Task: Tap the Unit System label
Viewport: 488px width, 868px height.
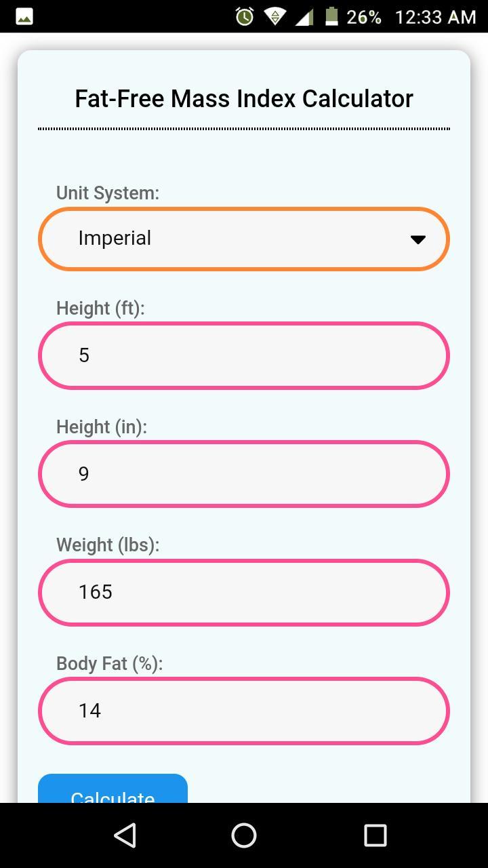Action: [108, 193]
